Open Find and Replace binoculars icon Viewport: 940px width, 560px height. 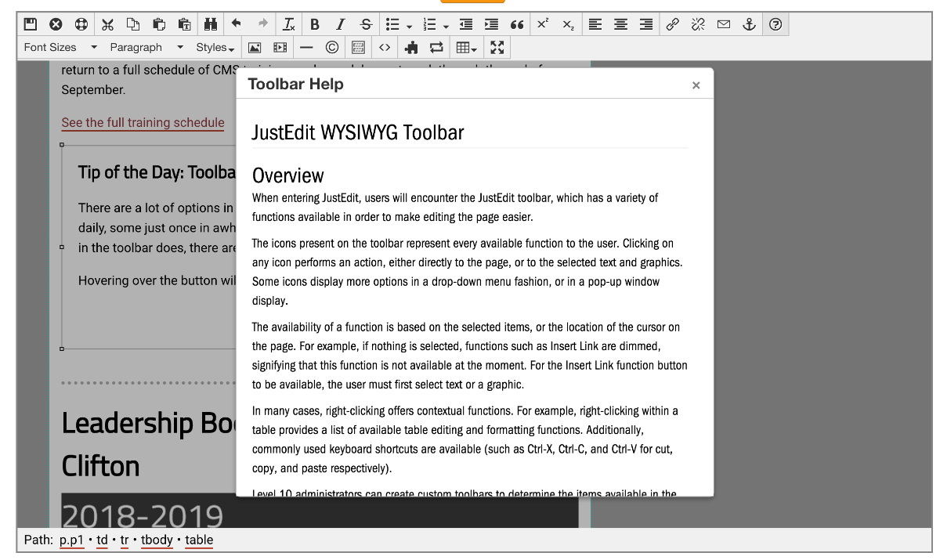tap(211, 25)
